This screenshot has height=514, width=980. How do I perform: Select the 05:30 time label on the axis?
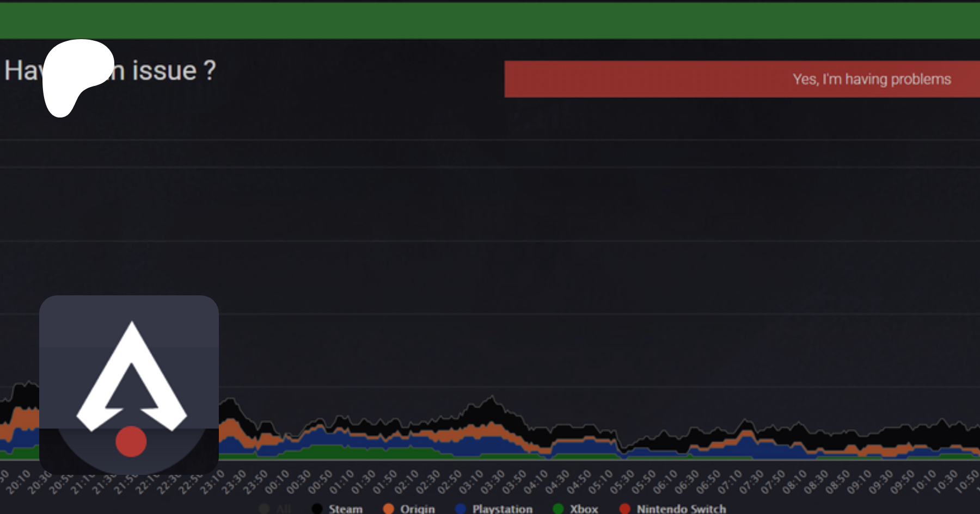tap(622, 481)
